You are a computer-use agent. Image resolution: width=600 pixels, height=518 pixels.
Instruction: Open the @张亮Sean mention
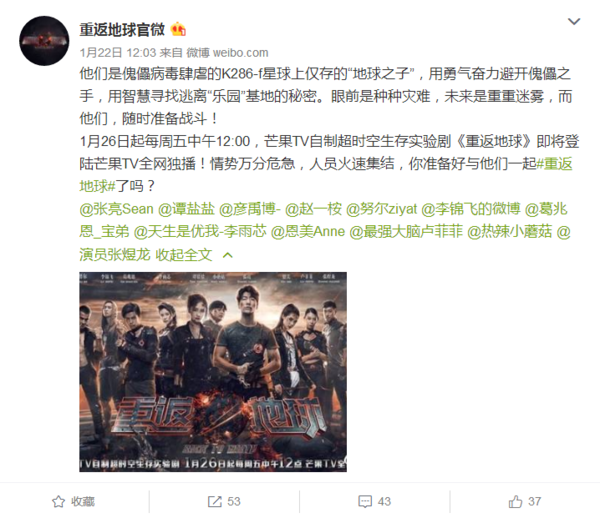click(116, 209)
